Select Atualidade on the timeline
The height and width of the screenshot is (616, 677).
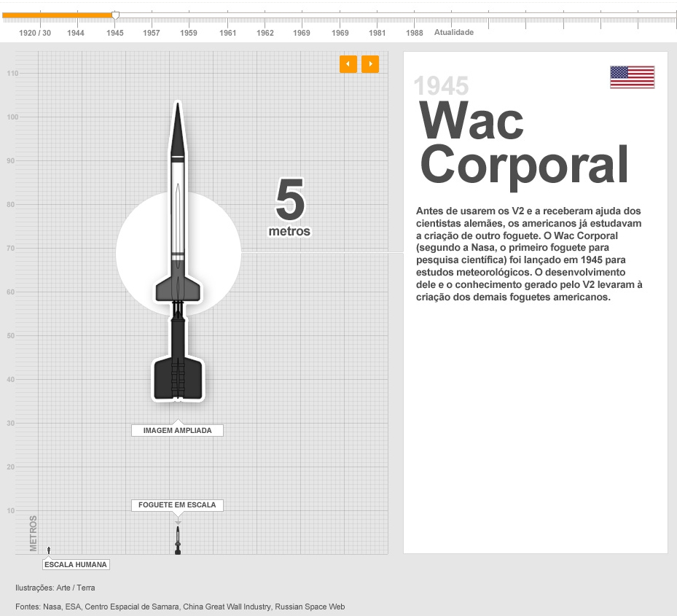pos(454,33)
